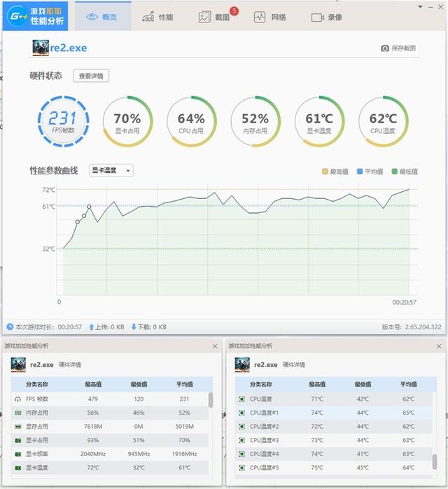
Task: Click the 231 FPS帧数 gauge
Action: (63, 121)
